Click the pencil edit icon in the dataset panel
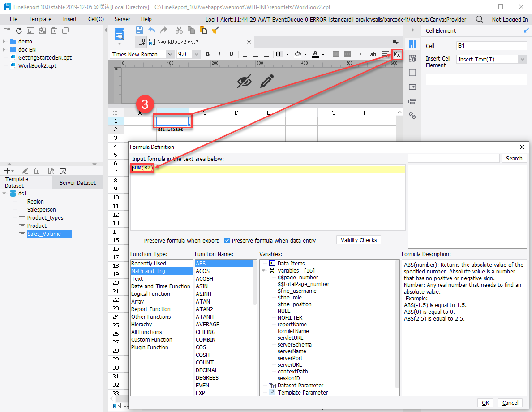This screenshot has height=412, width=532. 25,170
